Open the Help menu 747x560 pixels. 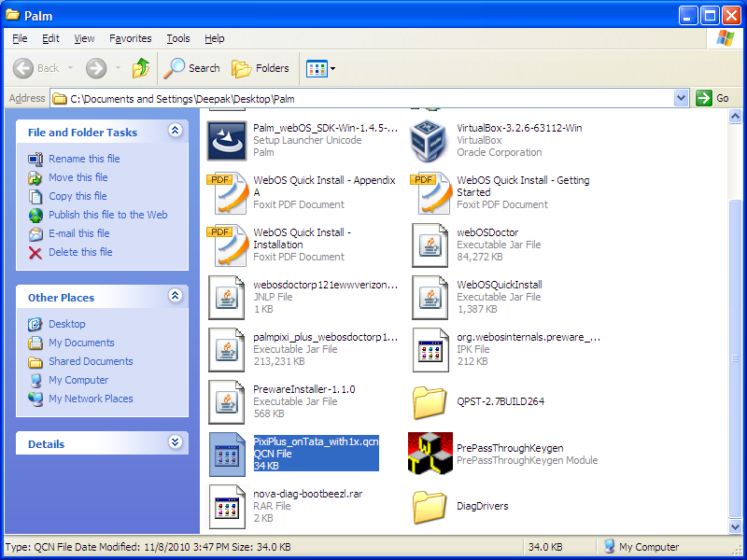pyautogui.click(x=215, y=38)
